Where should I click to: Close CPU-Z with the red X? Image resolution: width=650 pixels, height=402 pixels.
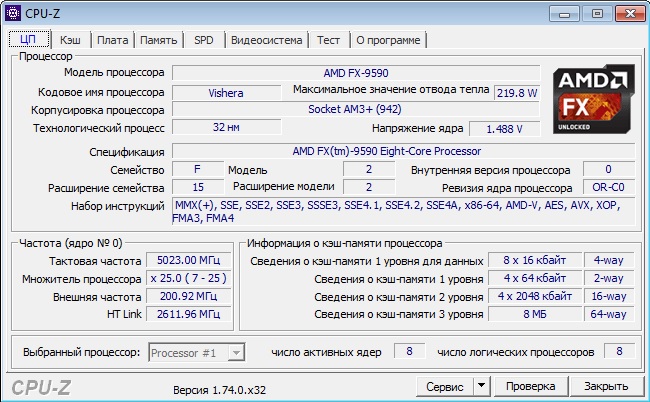click(630, 14)
